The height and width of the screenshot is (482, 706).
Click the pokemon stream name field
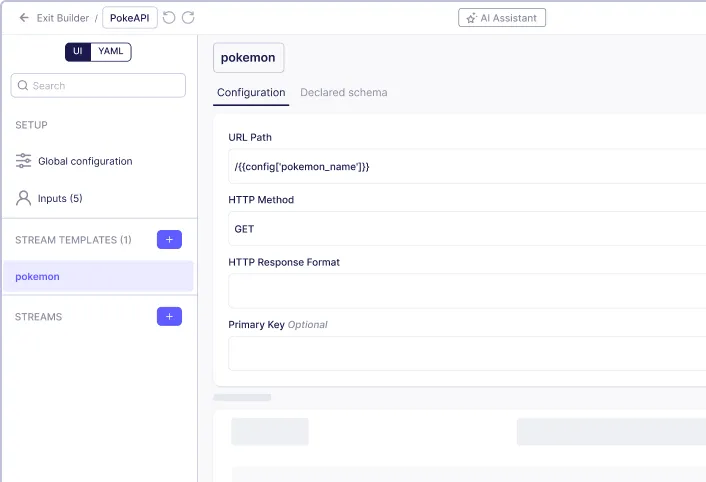[x=249, y=58]
